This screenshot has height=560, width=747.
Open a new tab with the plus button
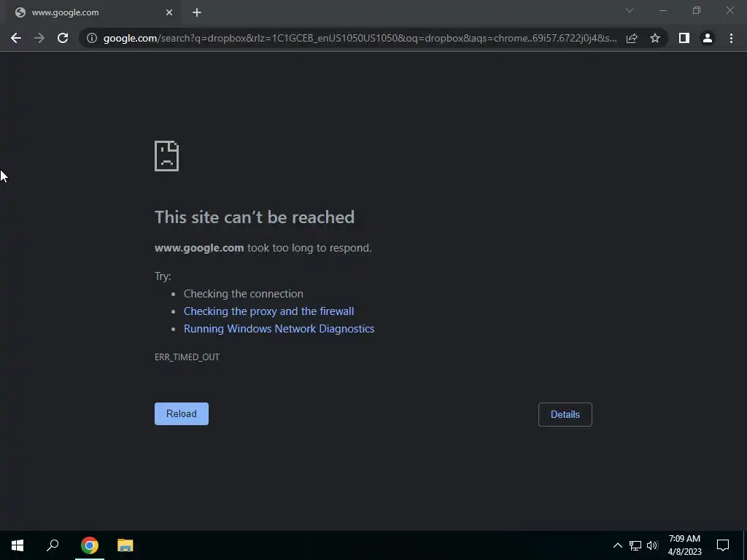pos(197,12)
